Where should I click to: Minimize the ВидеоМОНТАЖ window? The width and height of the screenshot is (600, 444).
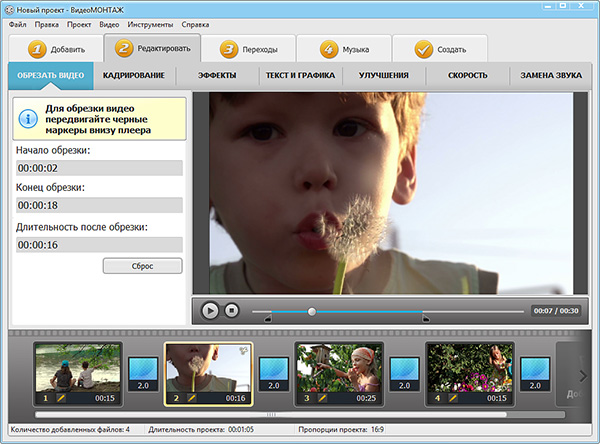[549, 6]
